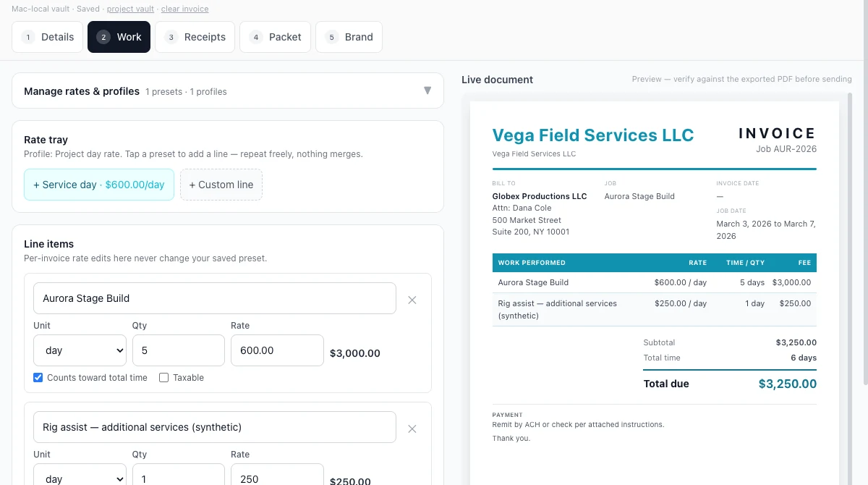Go to the Receipts tab
Viewport: 868px width, 485px height.
coord(195,37)
